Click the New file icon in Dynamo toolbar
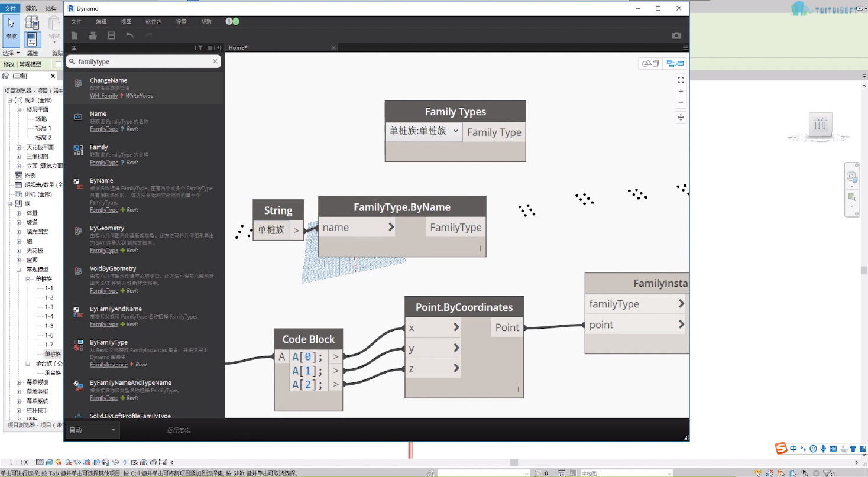 (75, 35)
